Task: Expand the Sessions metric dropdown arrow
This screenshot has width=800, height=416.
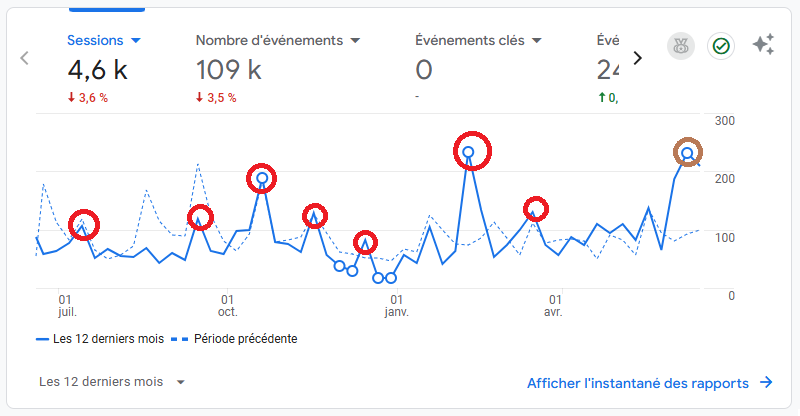Action: 136,41
